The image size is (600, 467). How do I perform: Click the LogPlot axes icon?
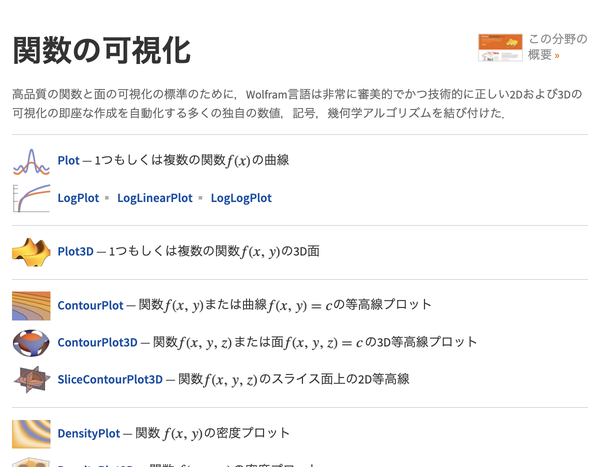point(31,198)
